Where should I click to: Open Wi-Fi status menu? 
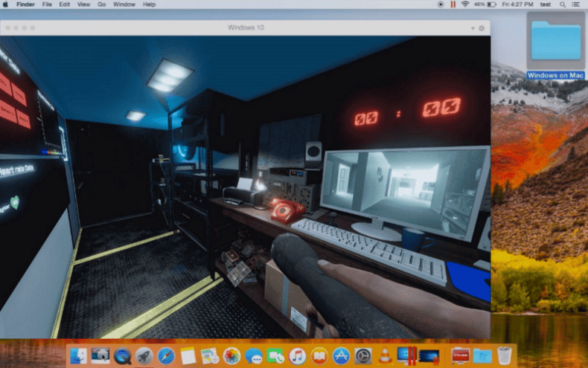[x=465, y=4]
